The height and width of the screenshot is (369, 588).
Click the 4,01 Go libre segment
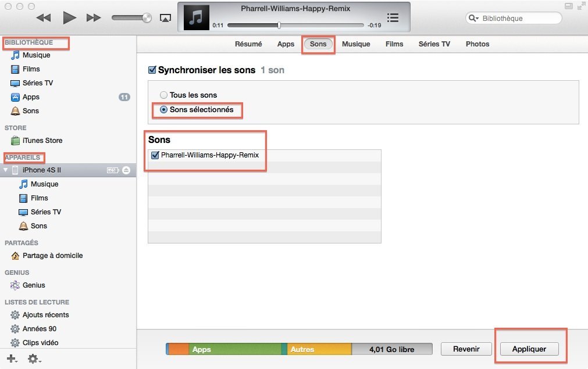[x=392, y=349]
